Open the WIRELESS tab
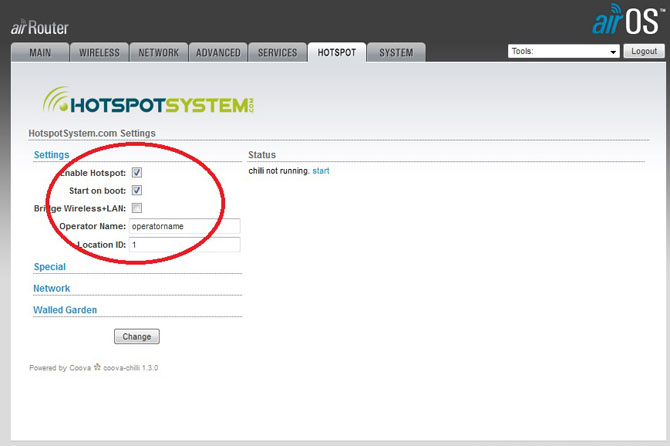This screenshot has height=446, width=670. [x=99, y=52]
